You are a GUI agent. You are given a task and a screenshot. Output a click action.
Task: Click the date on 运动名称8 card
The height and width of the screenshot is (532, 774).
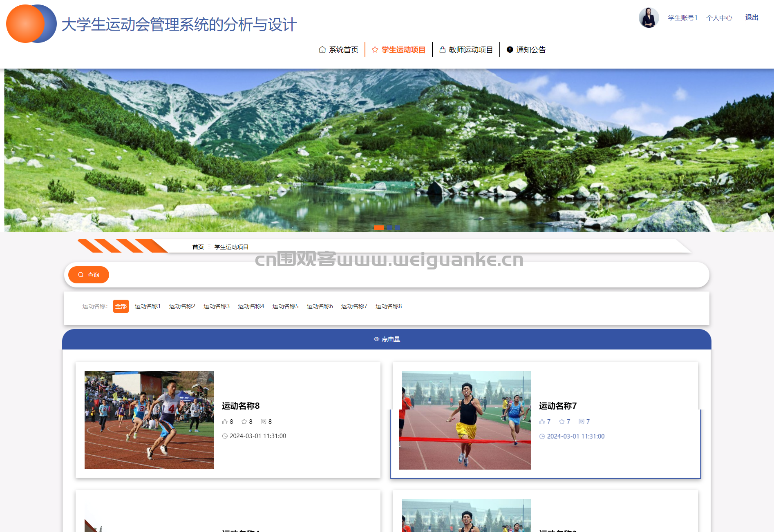tap(258, 436)
